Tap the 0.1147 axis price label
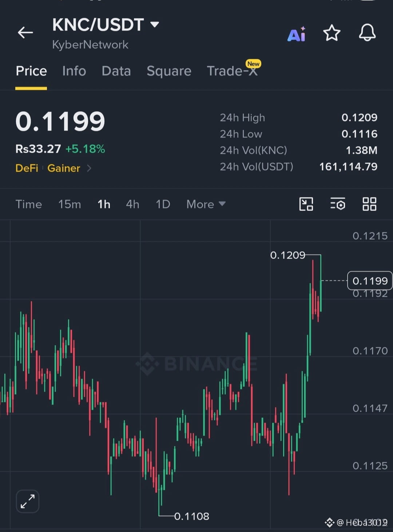 370,408
